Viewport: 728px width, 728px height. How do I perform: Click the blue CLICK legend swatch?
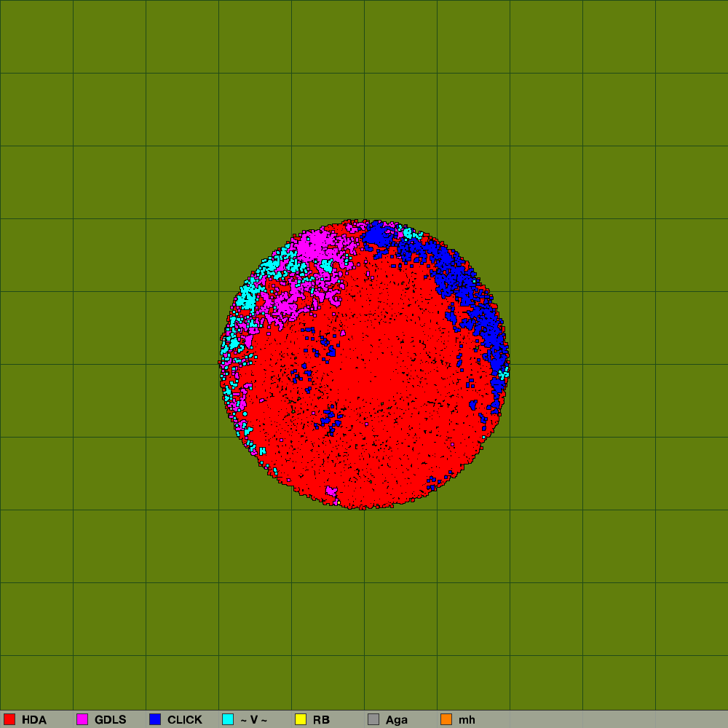pos(155,719)
